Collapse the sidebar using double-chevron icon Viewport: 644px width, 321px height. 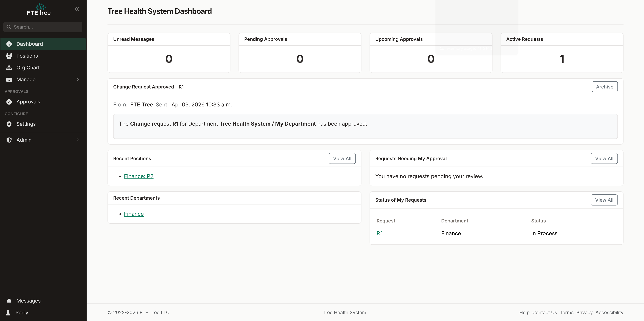coord(77,9)
